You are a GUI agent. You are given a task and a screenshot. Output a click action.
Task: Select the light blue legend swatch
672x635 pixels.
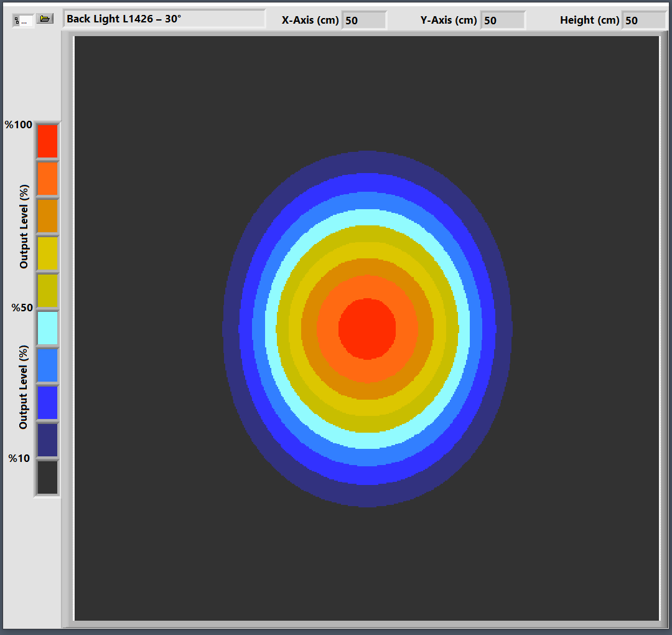[x=47, y=365]
